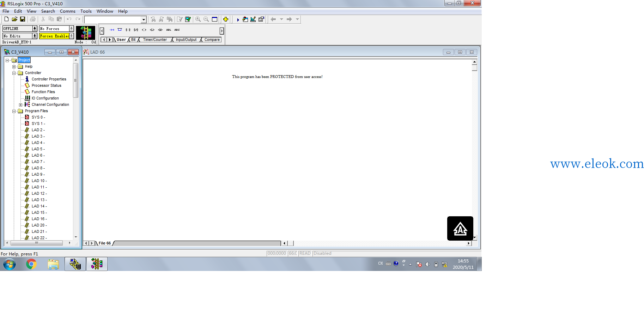Viewport: 644px width, 326px height.
Task: Open a project with the folder icon
Action: [14, 19]
